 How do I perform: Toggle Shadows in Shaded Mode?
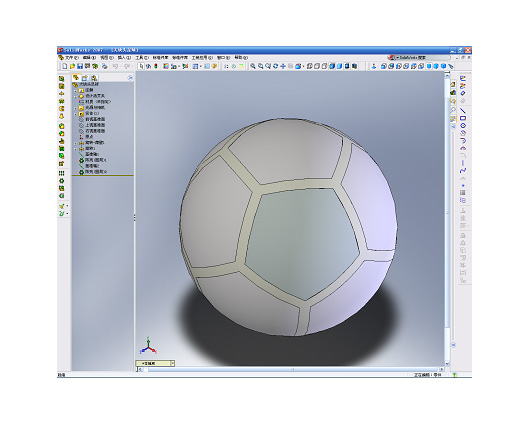tap(347, 67)
